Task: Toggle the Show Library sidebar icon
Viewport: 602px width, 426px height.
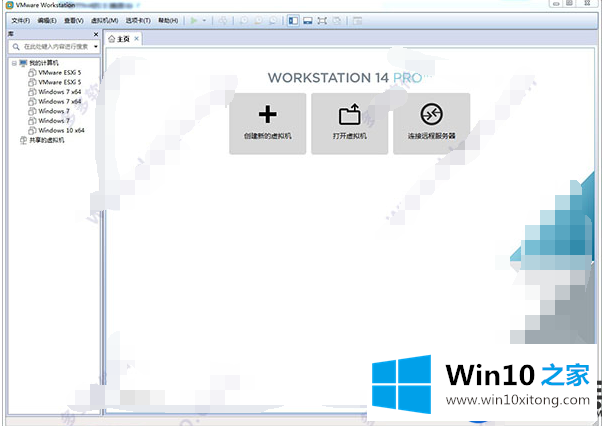Action: click(x=293, y=21)
